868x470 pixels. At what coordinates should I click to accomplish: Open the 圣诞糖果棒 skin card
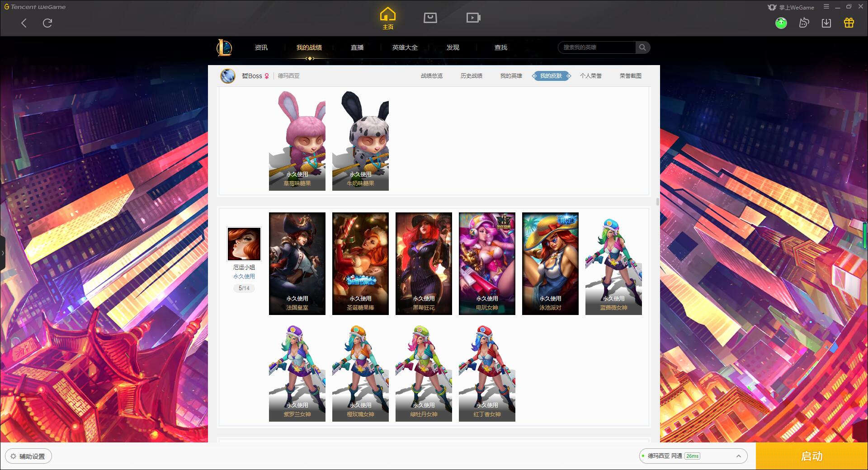360,263
